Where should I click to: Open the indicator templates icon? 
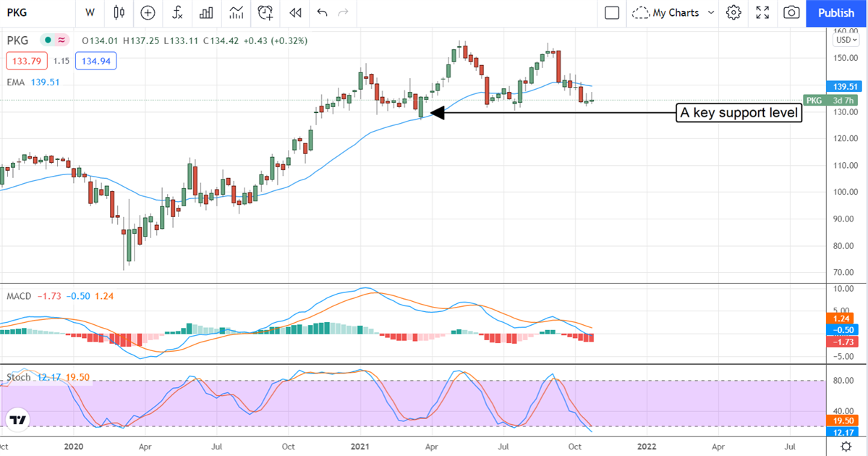click(x=236, y=12)
